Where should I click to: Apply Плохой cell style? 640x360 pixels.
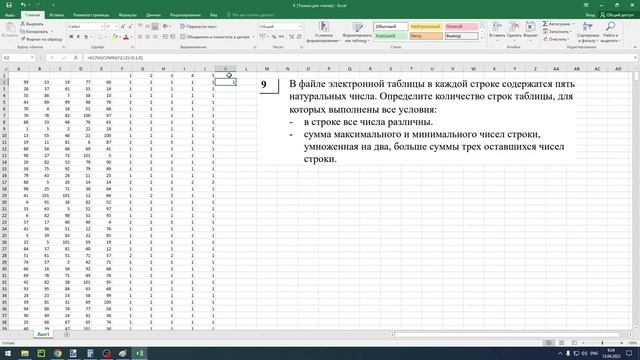pyautogui.click(x=461, y=27)
